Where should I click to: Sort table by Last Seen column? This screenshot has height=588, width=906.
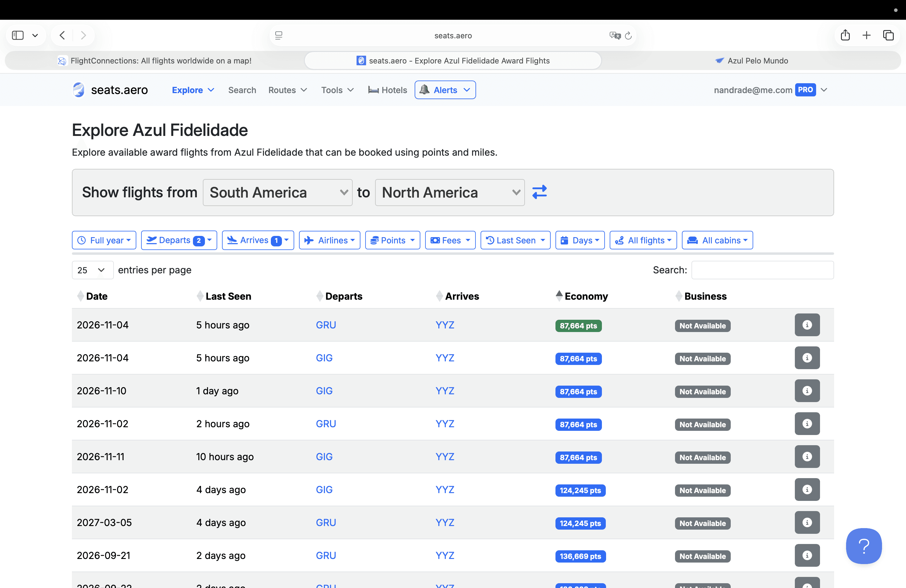pyautogui.click(x=224, y=296)
